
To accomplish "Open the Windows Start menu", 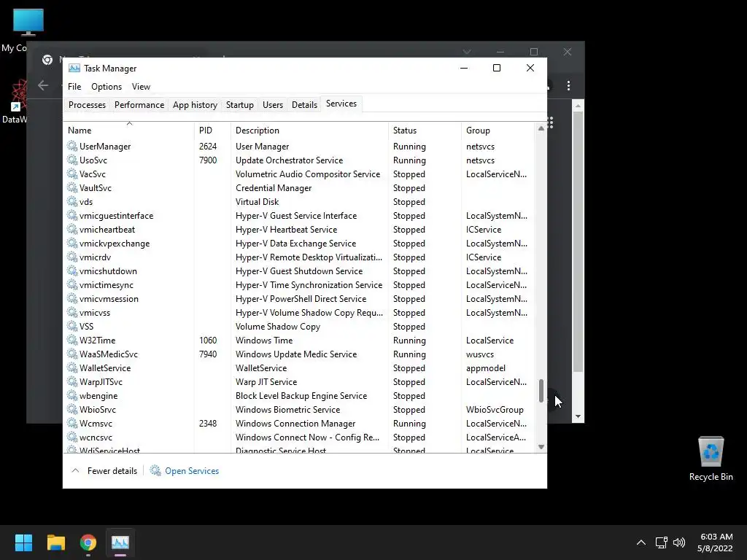I will (23, 542).
